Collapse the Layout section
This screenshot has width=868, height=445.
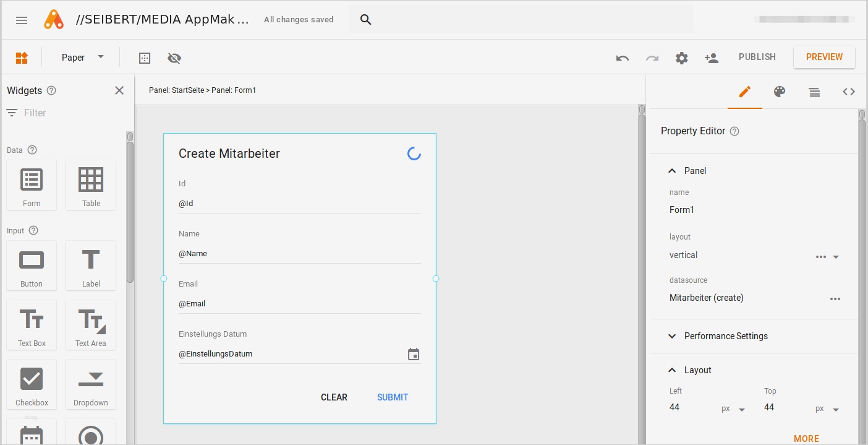tap(672, 370)
